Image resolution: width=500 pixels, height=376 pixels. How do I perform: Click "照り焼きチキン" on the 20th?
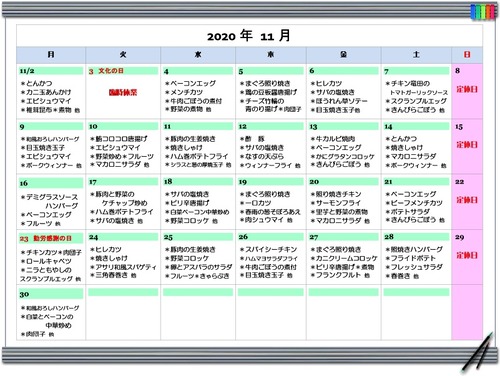(x=338, y=194)
